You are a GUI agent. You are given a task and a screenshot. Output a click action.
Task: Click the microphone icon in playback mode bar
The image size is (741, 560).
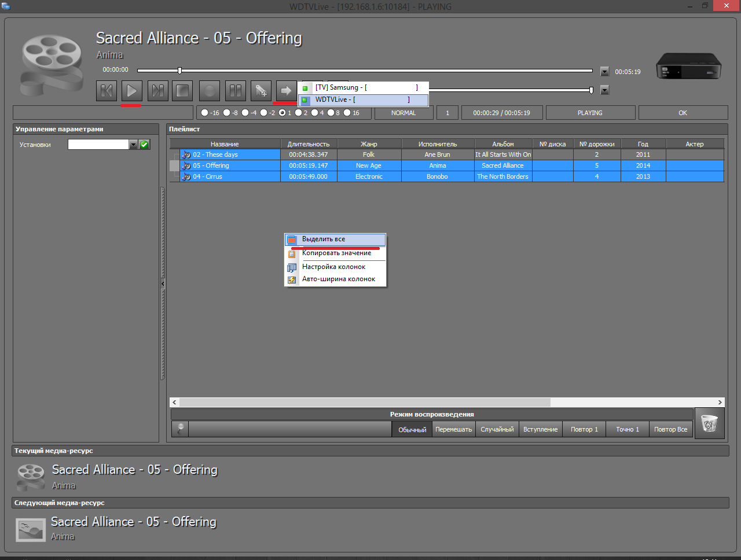(180, 429)
